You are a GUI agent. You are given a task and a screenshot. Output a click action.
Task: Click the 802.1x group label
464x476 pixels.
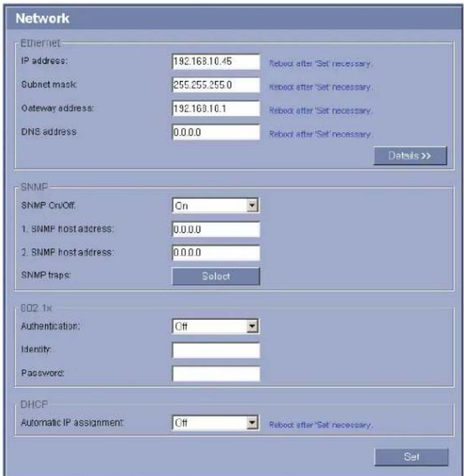click(36, 308)
